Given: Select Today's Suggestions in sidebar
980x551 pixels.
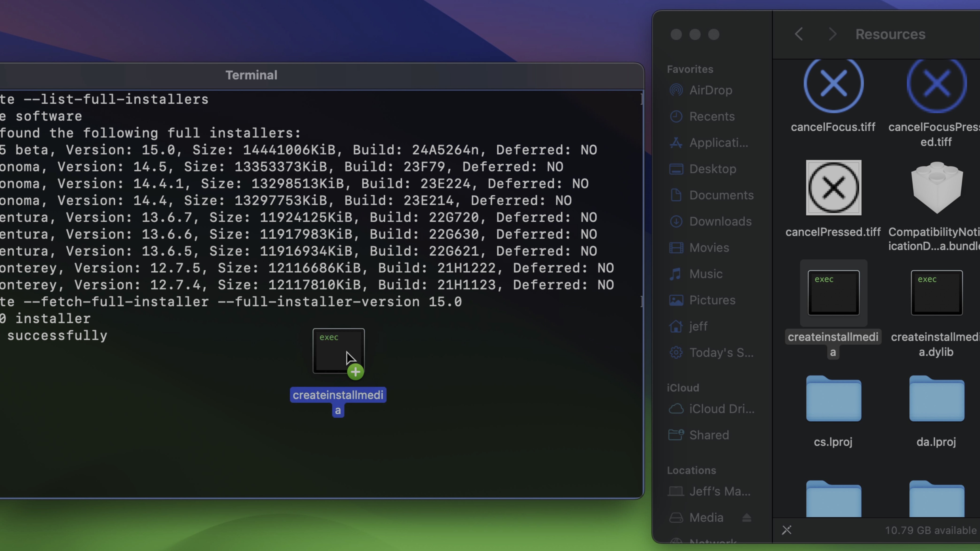Looking at the screenshot, I should tap(721, 353).
